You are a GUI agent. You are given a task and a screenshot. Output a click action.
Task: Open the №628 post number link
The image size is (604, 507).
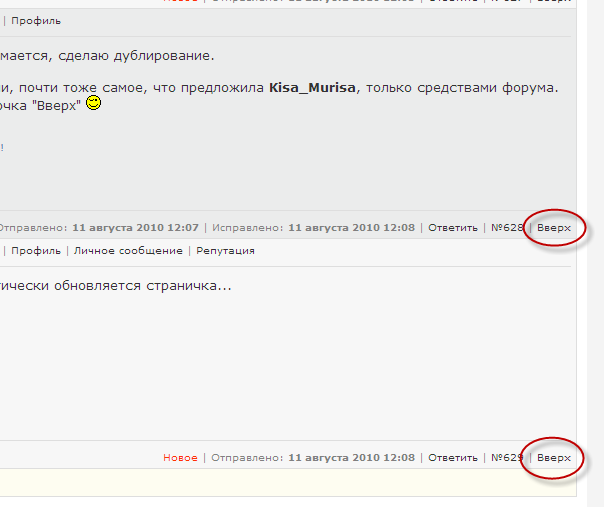click(507, 228)
